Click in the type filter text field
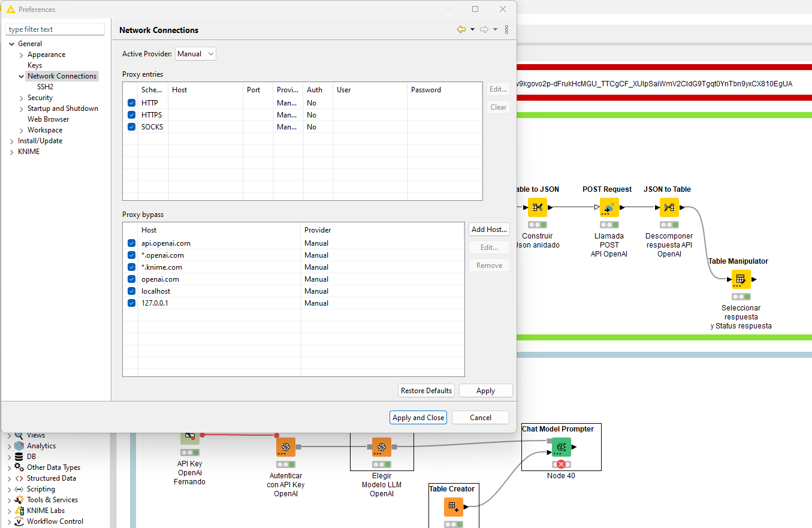Screen dimensions: 812x528 [55, 29]
